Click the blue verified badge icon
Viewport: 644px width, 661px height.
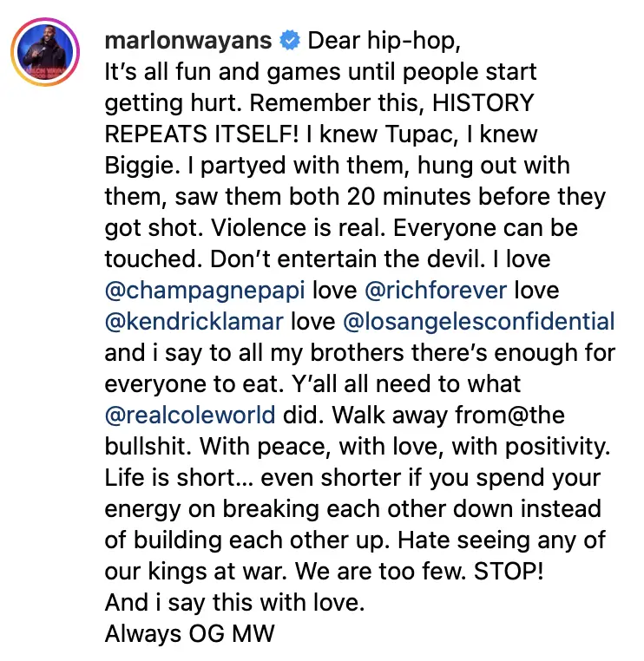pos(290,41)
